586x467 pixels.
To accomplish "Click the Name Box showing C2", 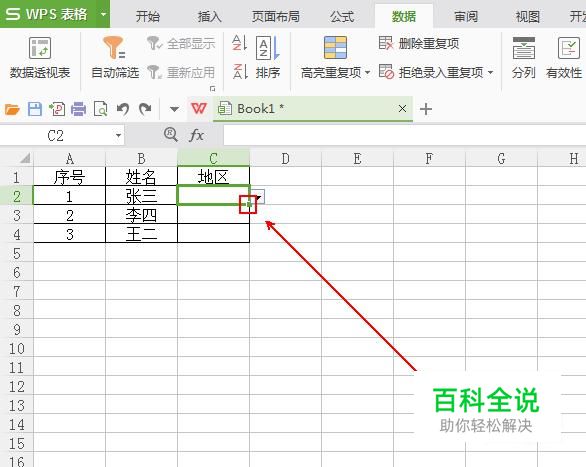I will 55,135.
